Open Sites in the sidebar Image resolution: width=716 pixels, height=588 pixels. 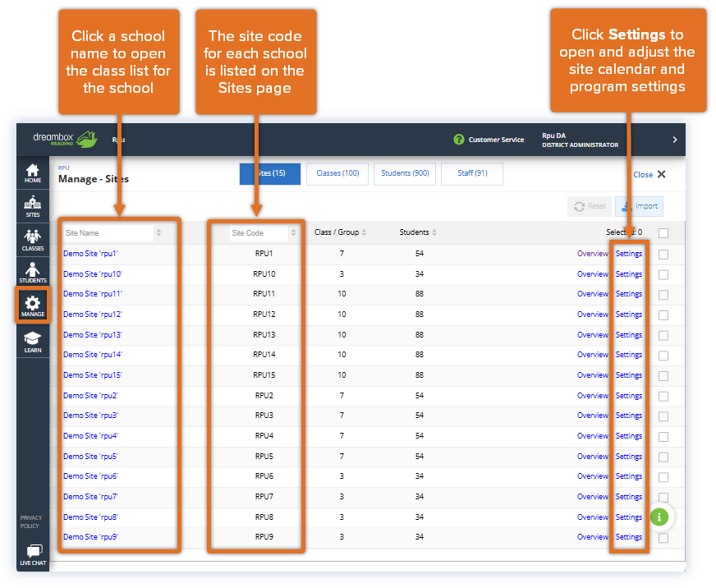click(x=32, y=207)
